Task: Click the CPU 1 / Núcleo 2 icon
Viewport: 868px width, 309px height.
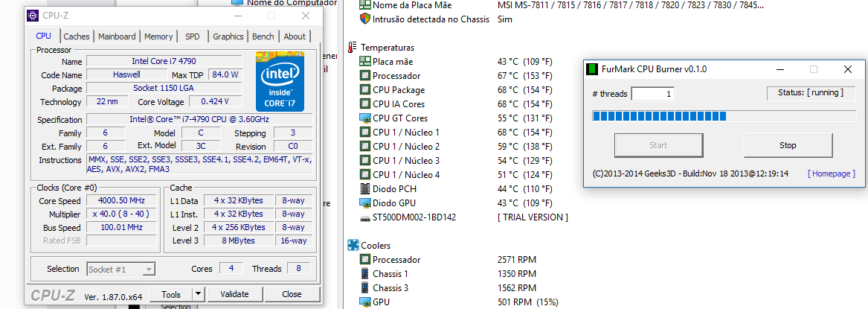Action: pos(364,146)
